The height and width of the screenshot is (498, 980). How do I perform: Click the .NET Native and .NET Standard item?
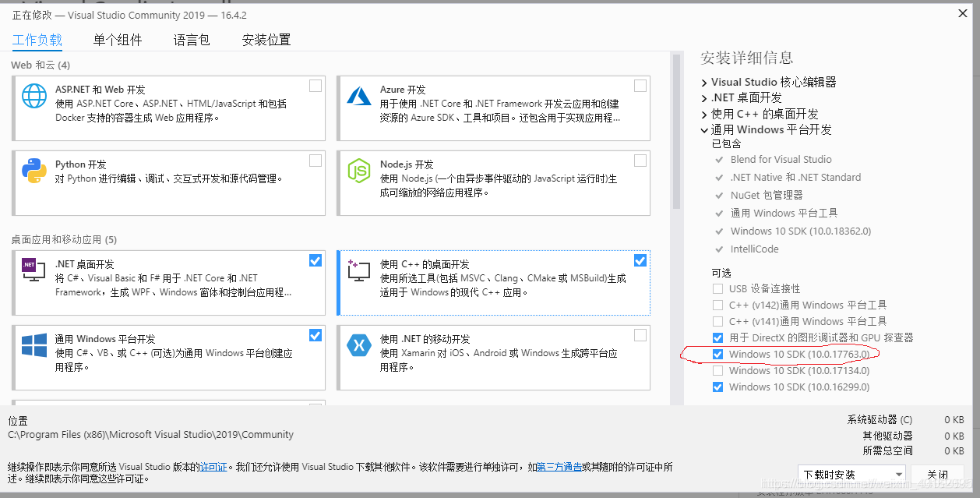point(795,177)
